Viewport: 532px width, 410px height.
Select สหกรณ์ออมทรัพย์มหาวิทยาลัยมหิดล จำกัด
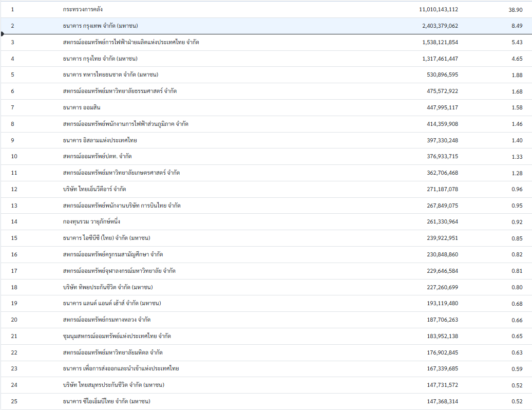(x=112, y=352)
